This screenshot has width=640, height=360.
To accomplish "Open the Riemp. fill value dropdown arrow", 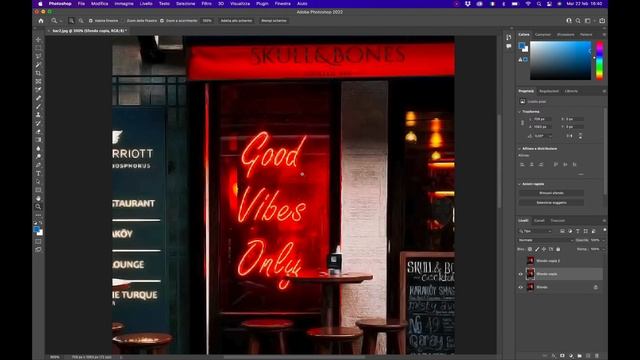I will (x=603, y=249).
